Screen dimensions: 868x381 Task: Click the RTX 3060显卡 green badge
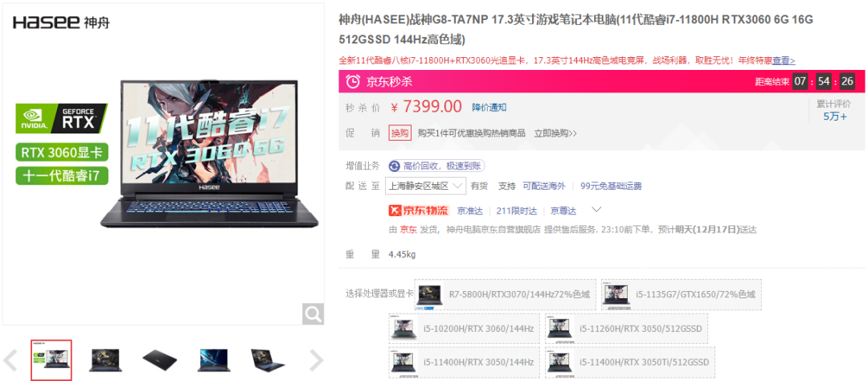click(61, 152)
